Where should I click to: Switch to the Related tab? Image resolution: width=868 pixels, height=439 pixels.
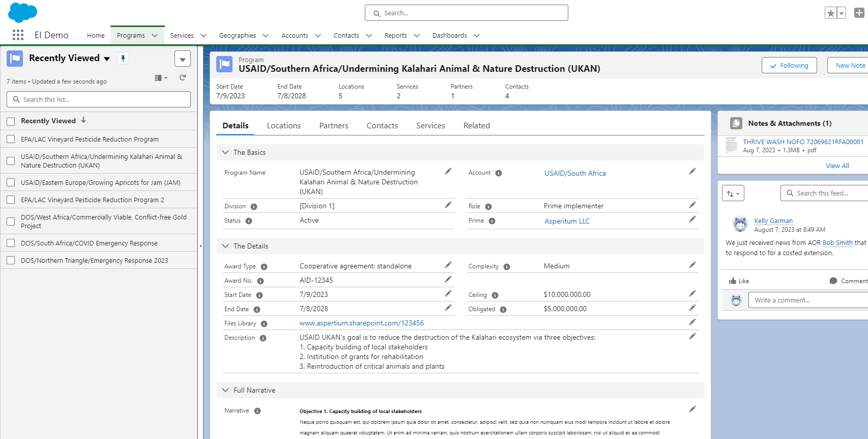coord(477,126)
